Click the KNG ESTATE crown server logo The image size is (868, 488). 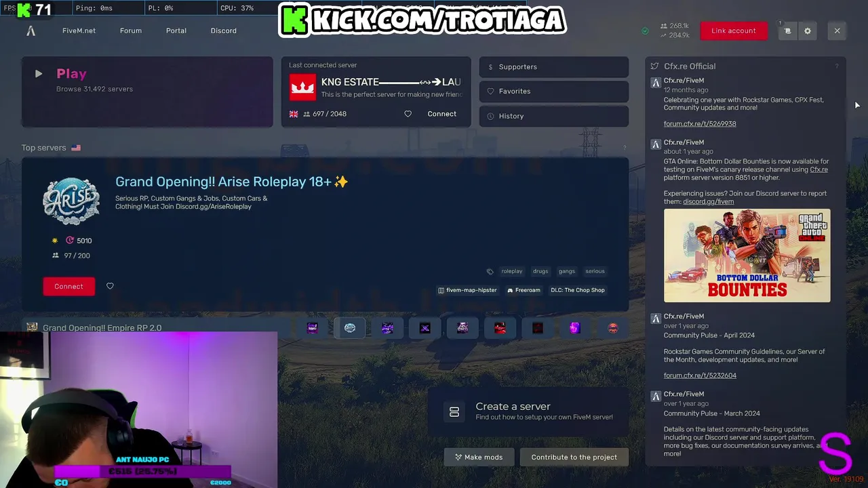point(302,87)
